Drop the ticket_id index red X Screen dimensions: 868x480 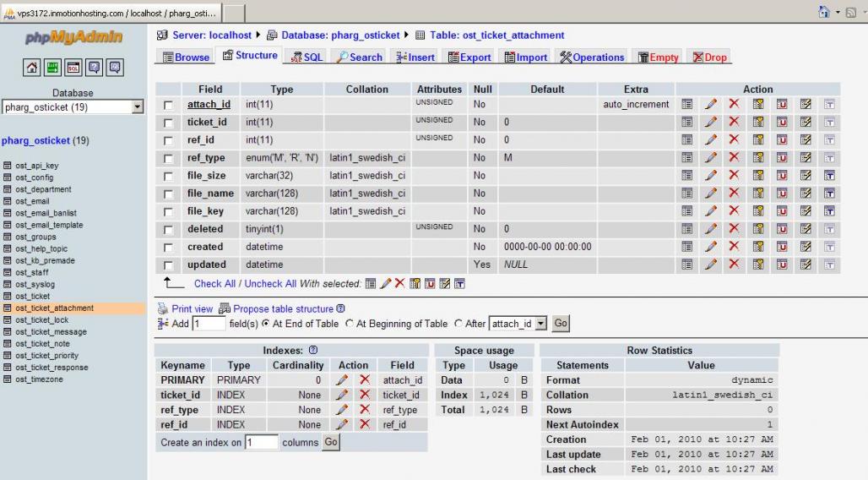click(364, 394)
